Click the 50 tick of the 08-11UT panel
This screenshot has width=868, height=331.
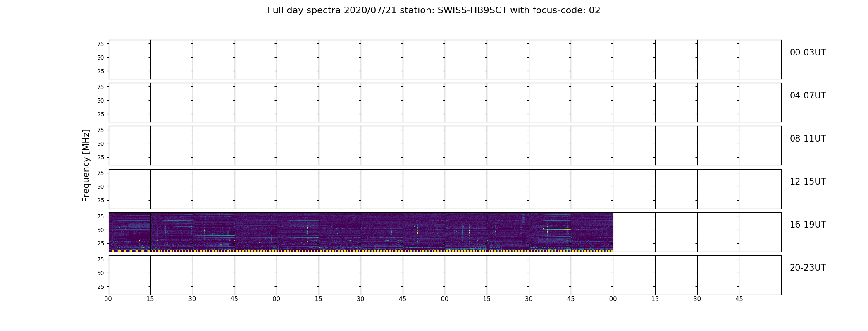coord(100,144)
